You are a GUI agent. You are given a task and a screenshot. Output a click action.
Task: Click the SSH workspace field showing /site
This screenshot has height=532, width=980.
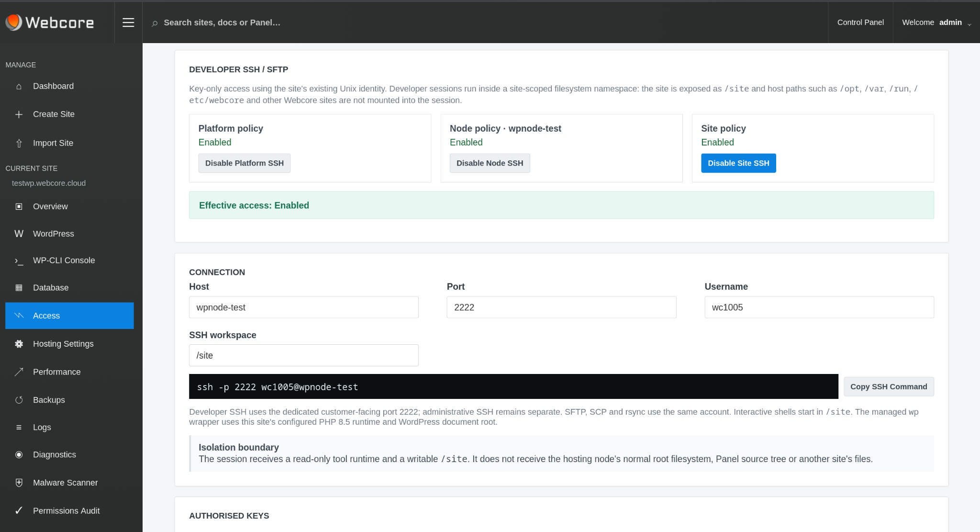(304, 355)
